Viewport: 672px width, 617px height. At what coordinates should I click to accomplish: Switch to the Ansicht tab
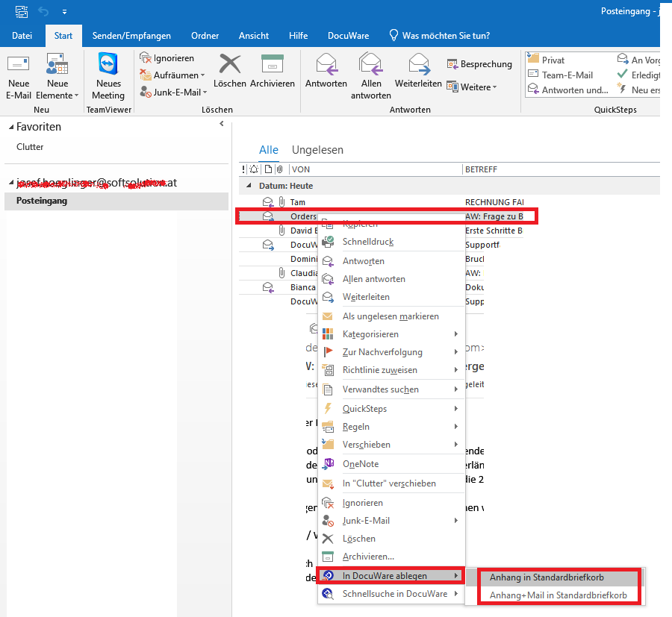point(254,36)
